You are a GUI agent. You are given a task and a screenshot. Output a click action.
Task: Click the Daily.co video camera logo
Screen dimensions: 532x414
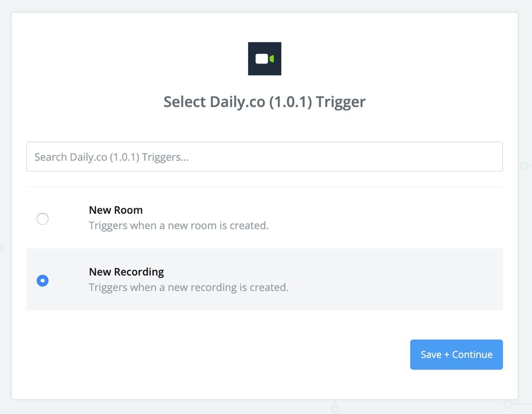click(265, 59)
